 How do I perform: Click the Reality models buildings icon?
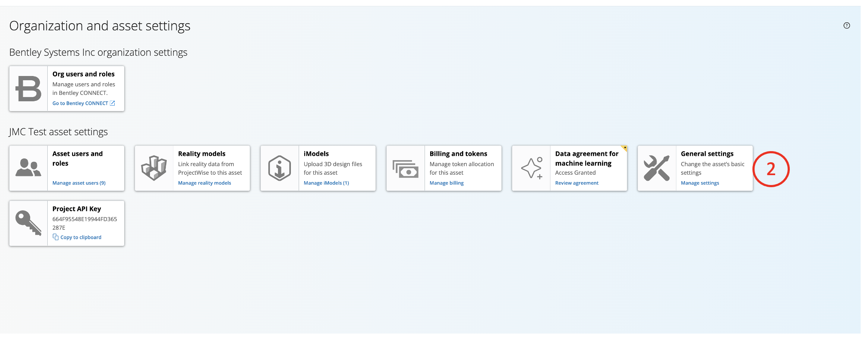[x=154, y=168]
